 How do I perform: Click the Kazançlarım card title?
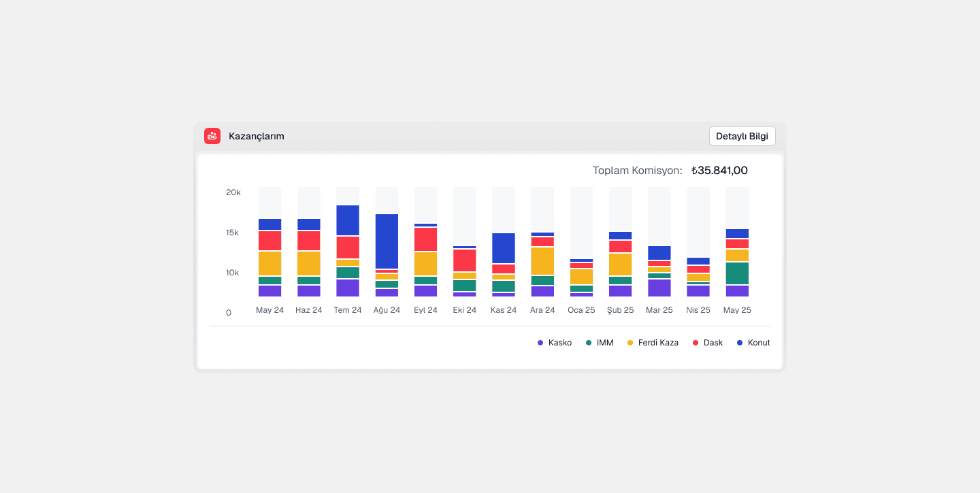tap(257, 136)
